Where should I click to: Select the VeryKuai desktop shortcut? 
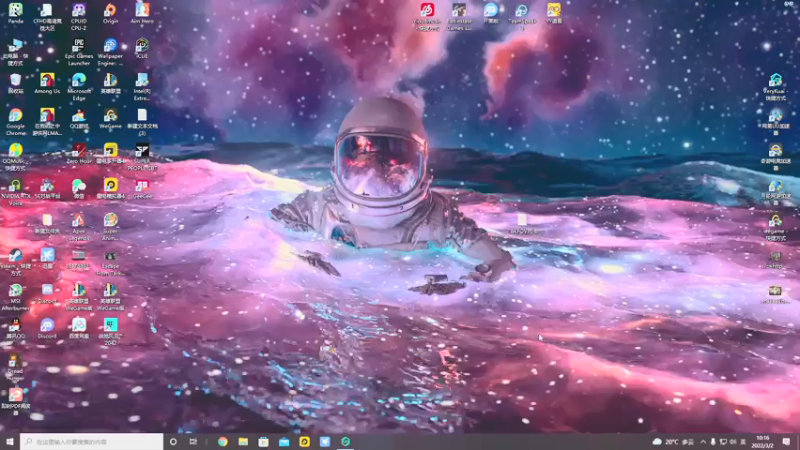coord(775,87)
